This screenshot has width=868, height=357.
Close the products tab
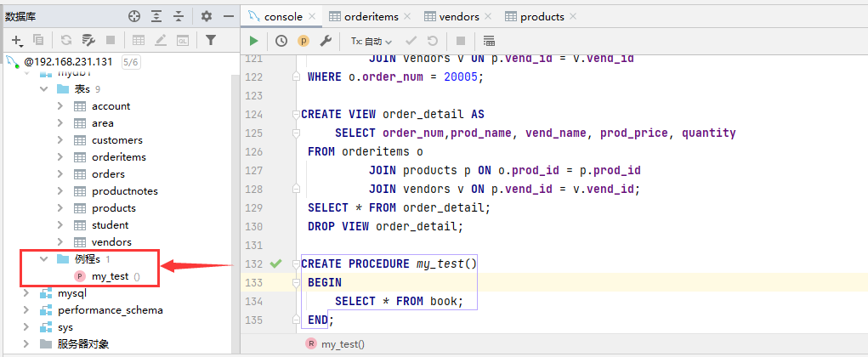coord(573,17)
